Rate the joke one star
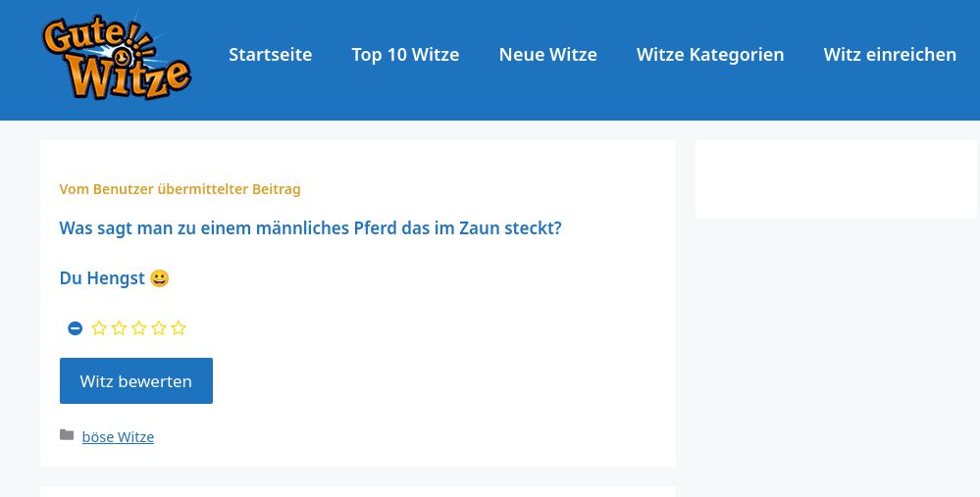 pos(99,328)
